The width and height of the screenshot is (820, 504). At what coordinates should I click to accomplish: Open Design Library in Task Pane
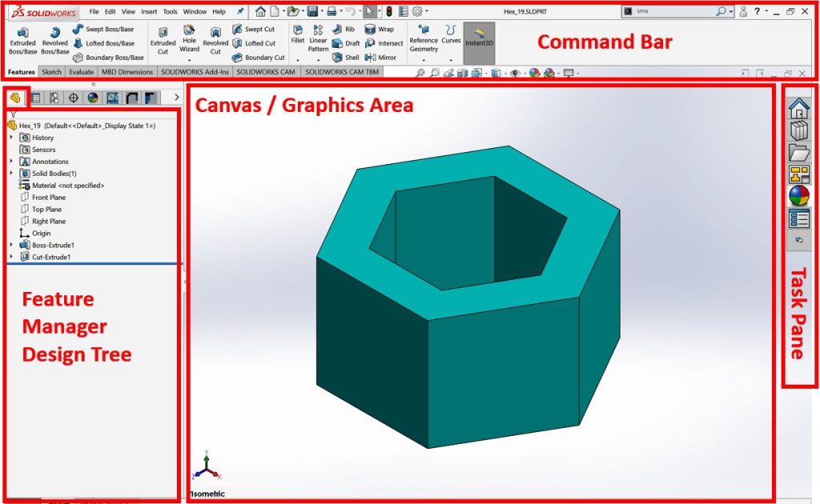[798, 131]
